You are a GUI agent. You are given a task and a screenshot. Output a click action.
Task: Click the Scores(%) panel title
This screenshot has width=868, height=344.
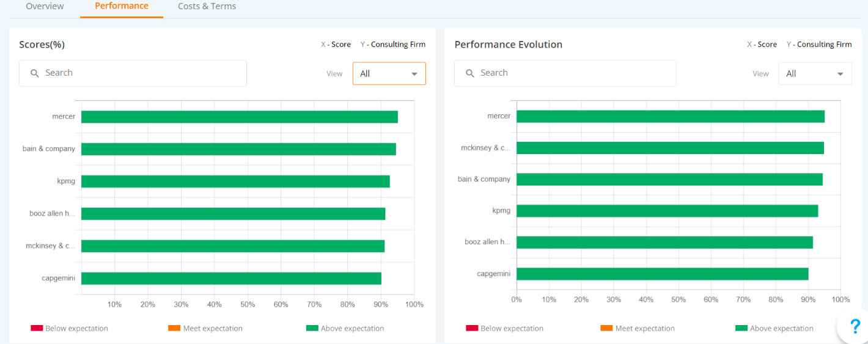[42, 45]
